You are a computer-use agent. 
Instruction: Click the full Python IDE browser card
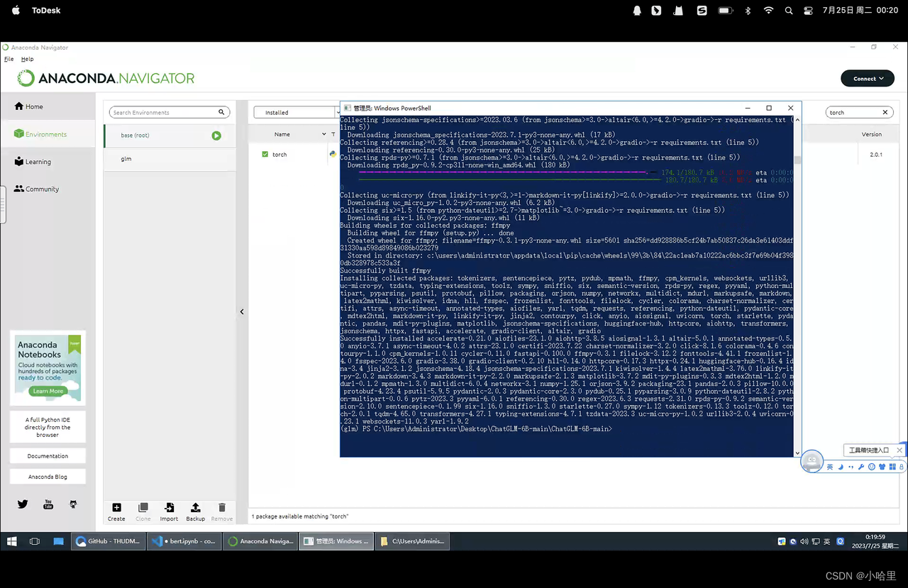48,427
